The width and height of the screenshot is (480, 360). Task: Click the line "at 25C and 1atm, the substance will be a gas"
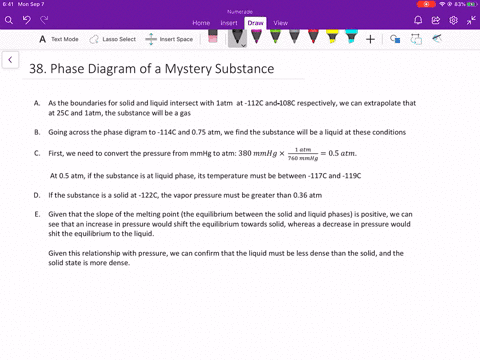(x=119, y=113)
